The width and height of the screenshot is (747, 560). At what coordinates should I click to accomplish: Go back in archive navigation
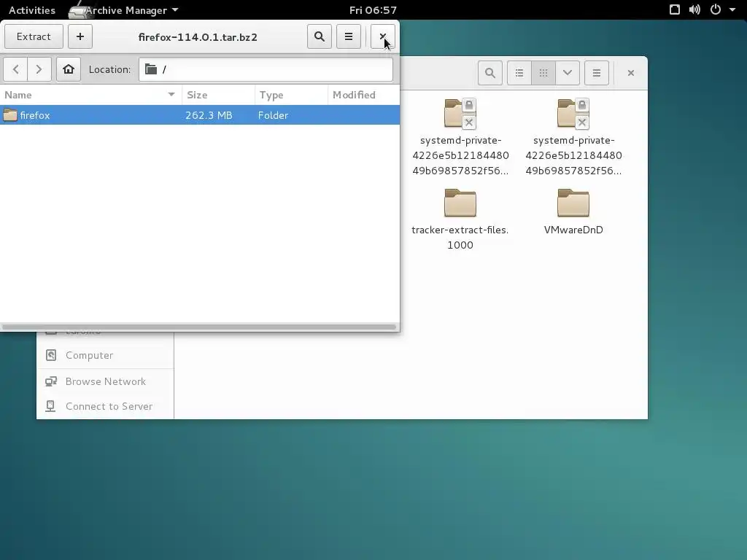[x=16, y=69]
